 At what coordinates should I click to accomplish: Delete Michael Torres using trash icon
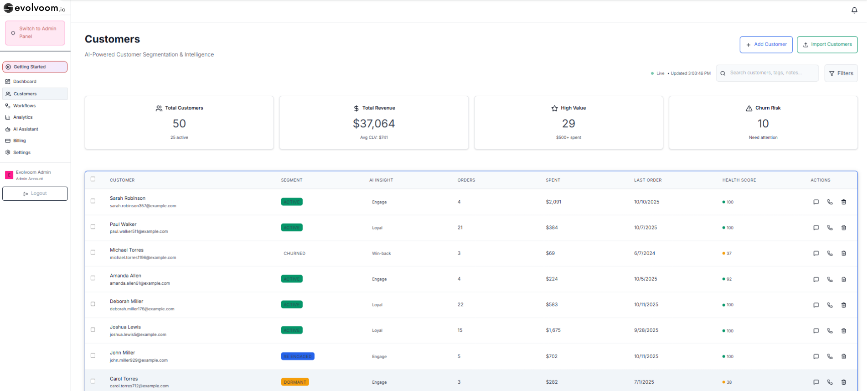(x=843, y=253)
